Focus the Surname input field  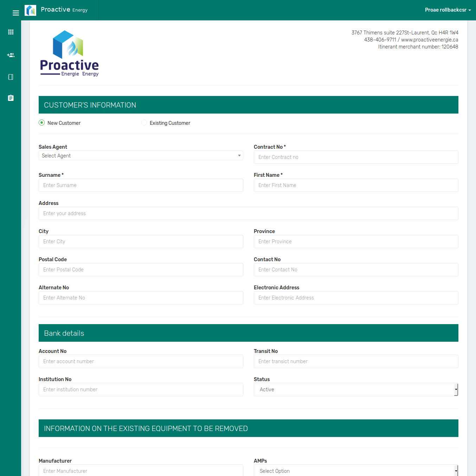pyautogui.click(x=141, y=185)
